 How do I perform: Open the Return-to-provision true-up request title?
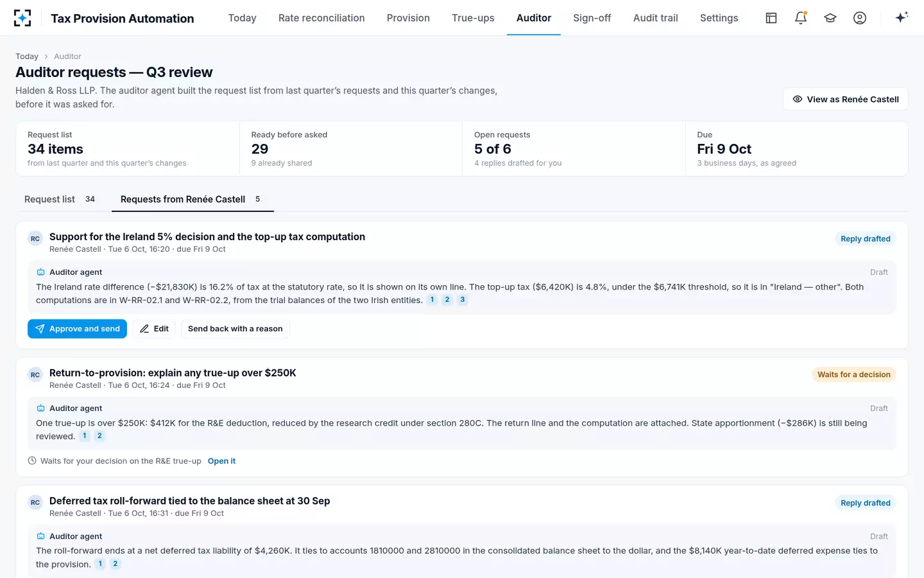pos(173,373)
